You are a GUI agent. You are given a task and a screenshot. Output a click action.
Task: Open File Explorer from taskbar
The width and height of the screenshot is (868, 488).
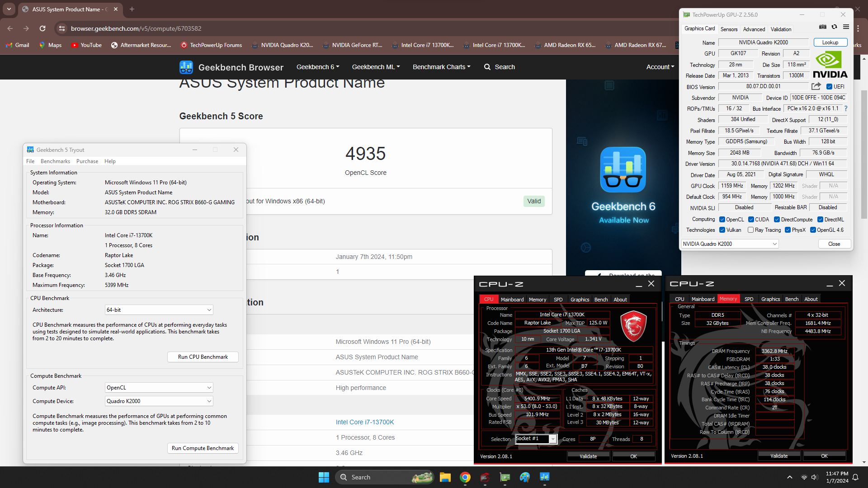445,477
